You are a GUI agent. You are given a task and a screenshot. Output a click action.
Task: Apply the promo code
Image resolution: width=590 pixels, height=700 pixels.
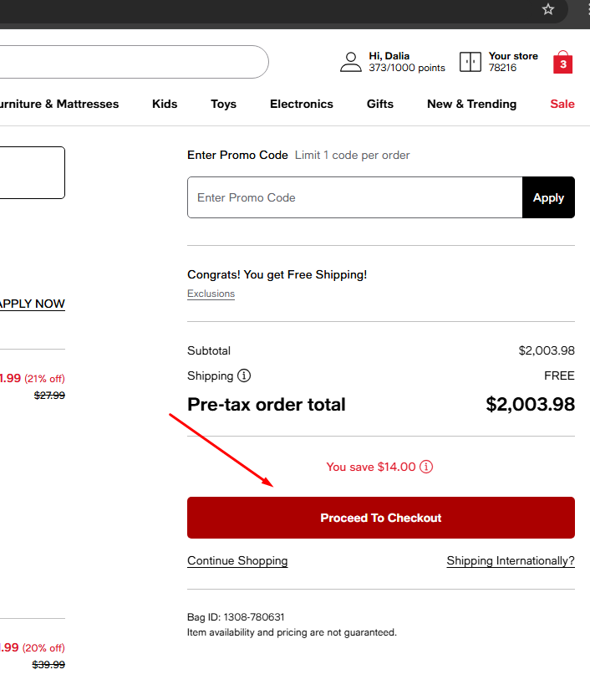tap(548, 197)
